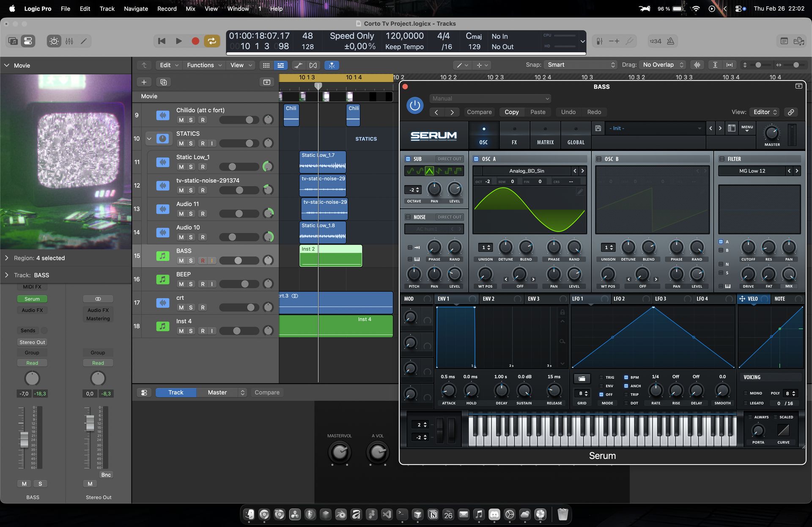Open the Snap mode dropdown showing Smart
This screenshot has height=527, width=812.
[581, 65]
